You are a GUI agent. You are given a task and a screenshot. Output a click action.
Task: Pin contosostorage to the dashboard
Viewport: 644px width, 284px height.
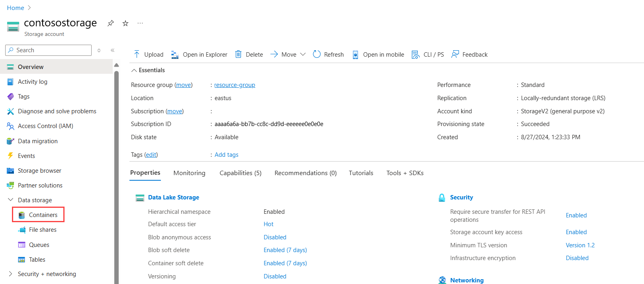111,23
